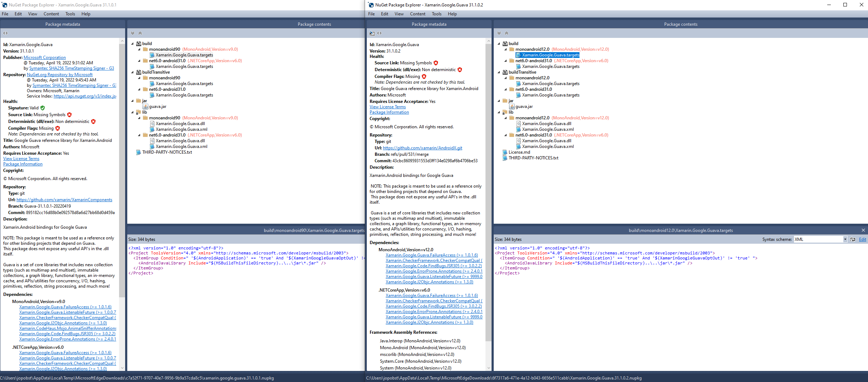Select selected targets file under build monoandroid12.0

click(x=551, y=55)
